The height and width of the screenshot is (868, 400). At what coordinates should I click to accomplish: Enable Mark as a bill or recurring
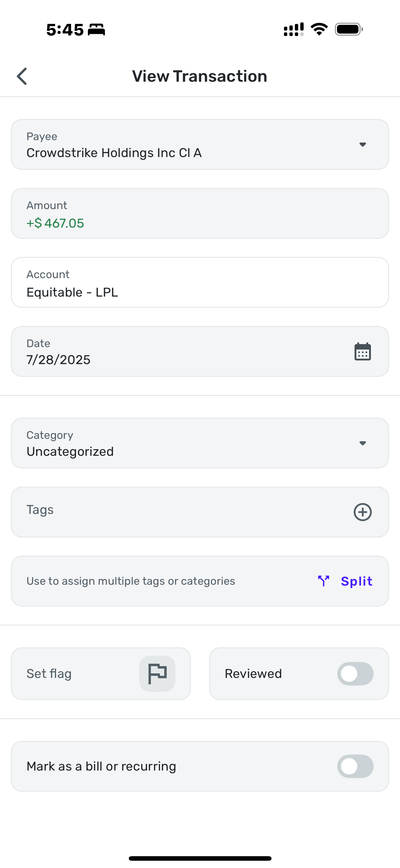tap(355, 766)
